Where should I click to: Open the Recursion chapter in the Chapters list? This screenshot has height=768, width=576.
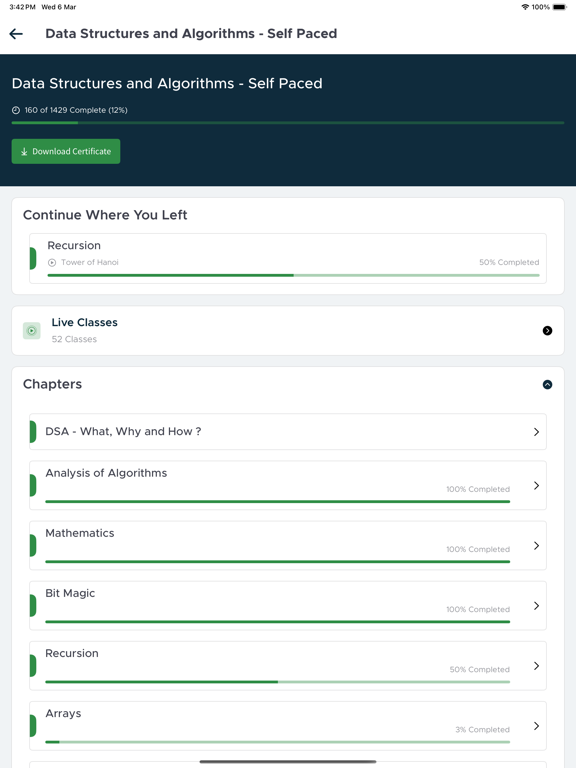pyautogui.click(x=288, y=666)
